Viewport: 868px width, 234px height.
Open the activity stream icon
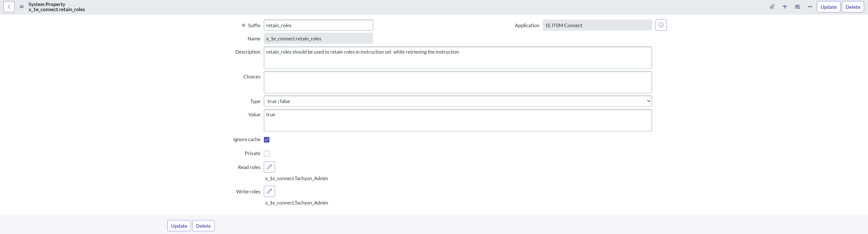coord(785,7)
